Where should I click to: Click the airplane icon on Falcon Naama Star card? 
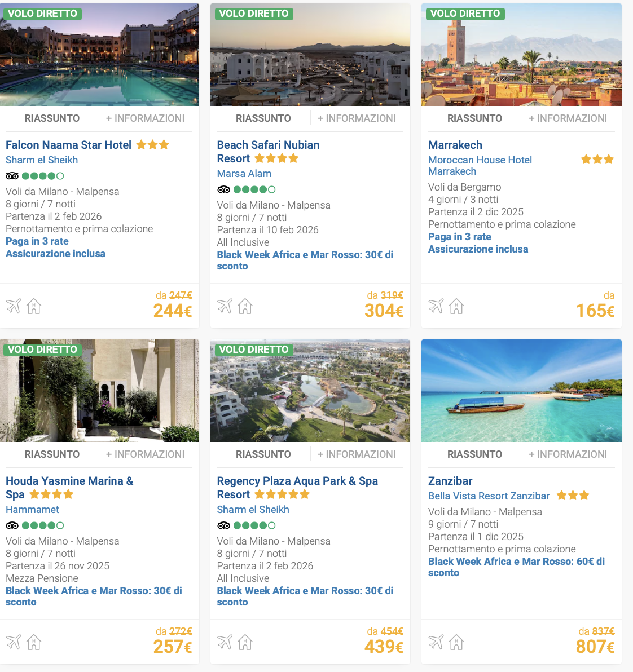13,306
